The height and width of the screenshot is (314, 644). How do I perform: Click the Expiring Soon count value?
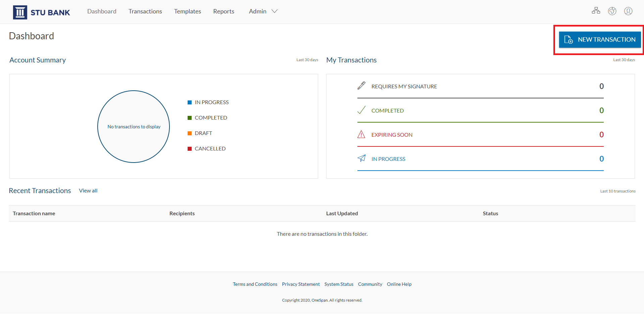[x=602, y=135]
